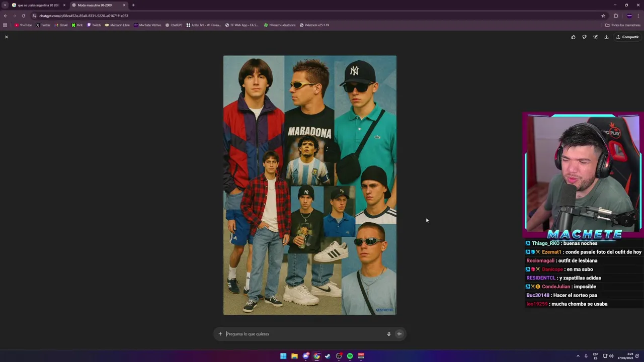Viewport: 644px width, 362px height.
Task: Click the microphone dictation icon
Action: pos(388,334)
